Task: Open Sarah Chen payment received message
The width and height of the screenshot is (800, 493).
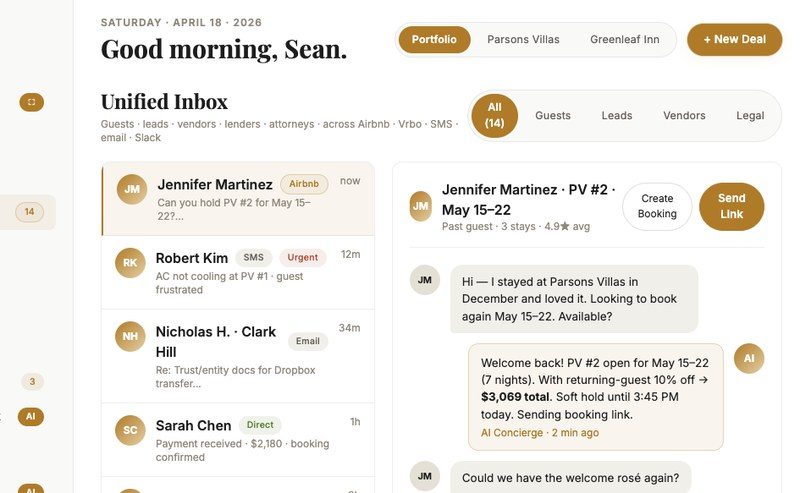Action: coord(238,440)
